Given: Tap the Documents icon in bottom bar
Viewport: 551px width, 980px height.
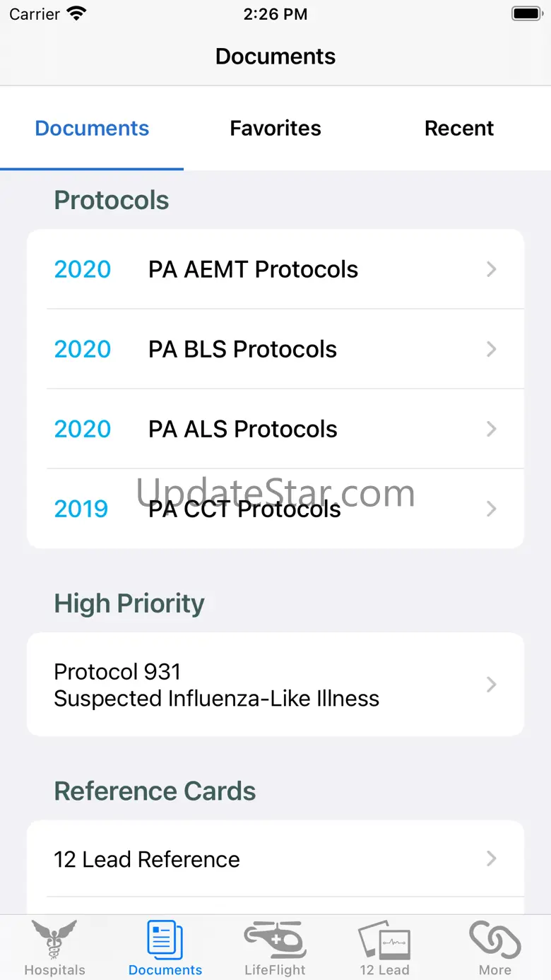Looking at the screenshot, I should tap(165, 940).
